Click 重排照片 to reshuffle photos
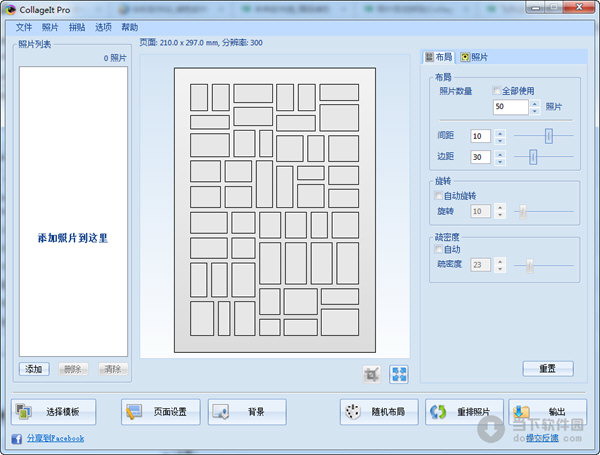Screen dimensions: 600x455 click(464, 412)
